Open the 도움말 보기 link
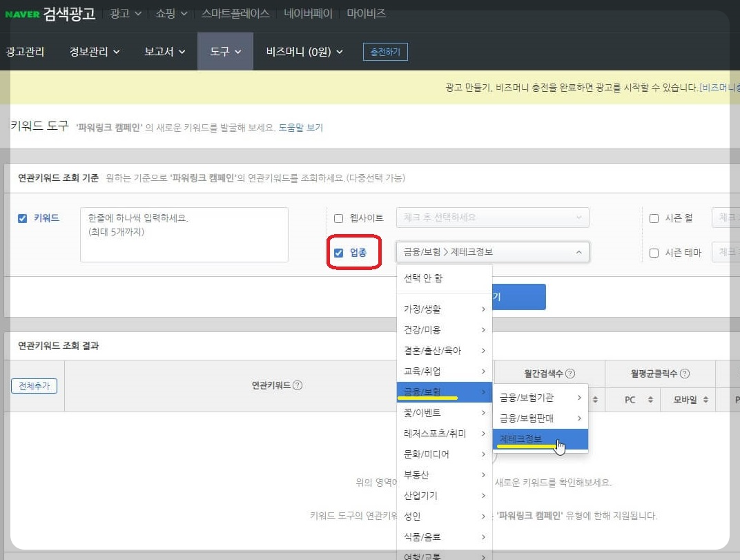740x560 pixels. (x=301, y=128)
